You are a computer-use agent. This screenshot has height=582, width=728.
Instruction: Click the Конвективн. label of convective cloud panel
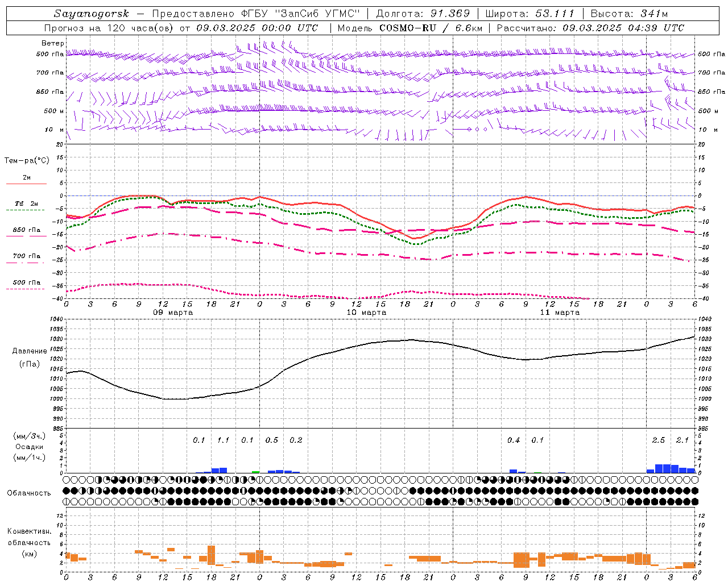[29, 531]
